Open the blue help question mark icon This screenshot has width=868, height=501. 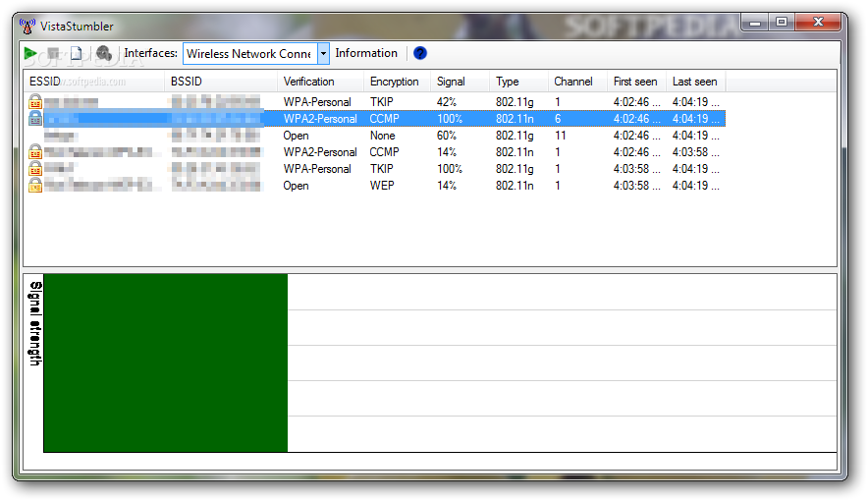[420, 53]
